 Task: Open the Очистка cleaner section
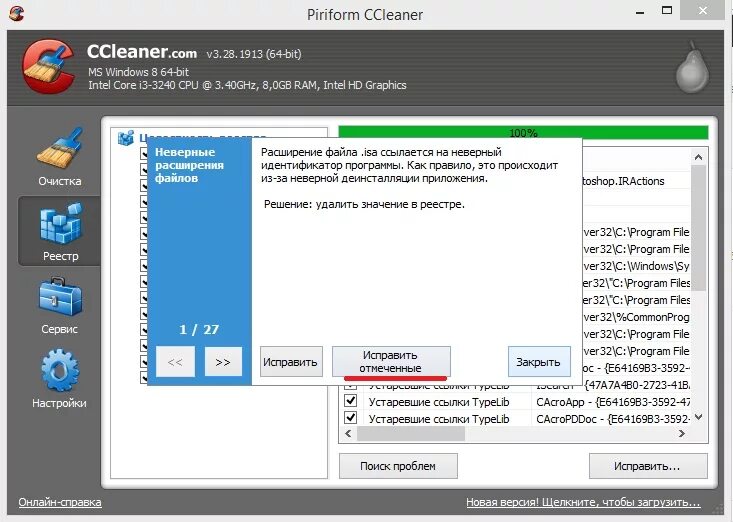click(x=59, y=157)
